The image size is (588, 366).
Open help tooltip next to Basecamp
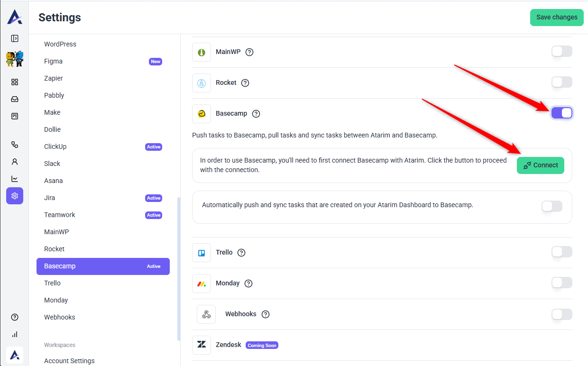(x=256, y=114)
